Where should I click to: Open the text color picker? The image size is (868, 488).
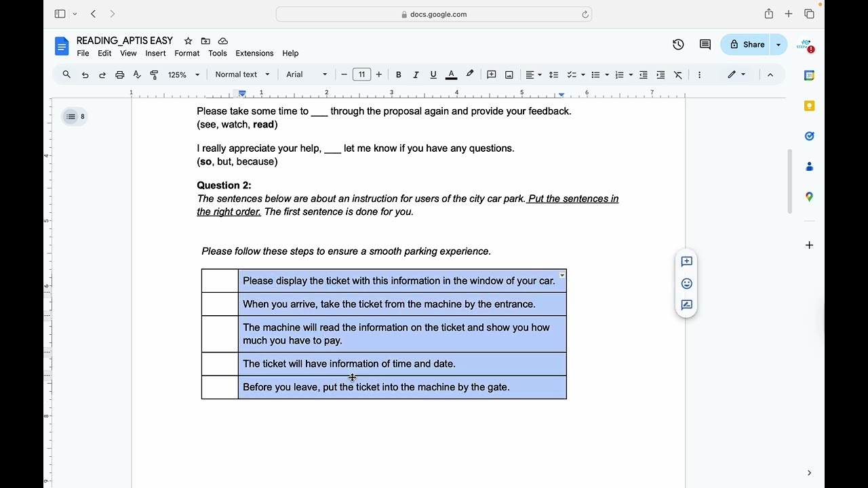click(x=451, y=75)
